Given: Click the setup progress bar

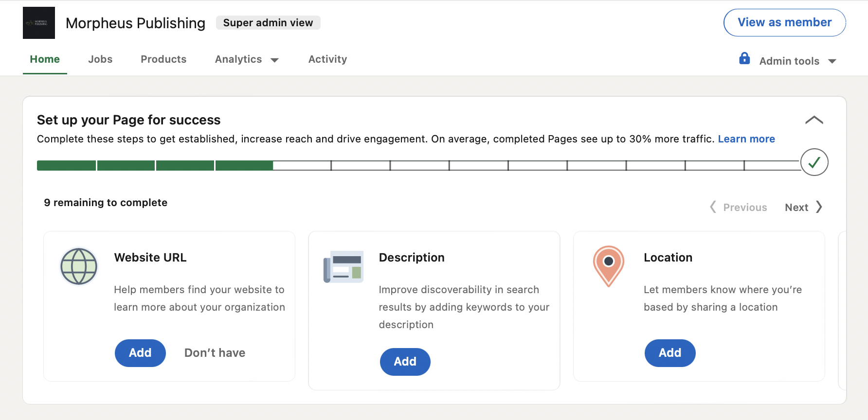Looking at the screenshot, I should (x=418, y=165).
